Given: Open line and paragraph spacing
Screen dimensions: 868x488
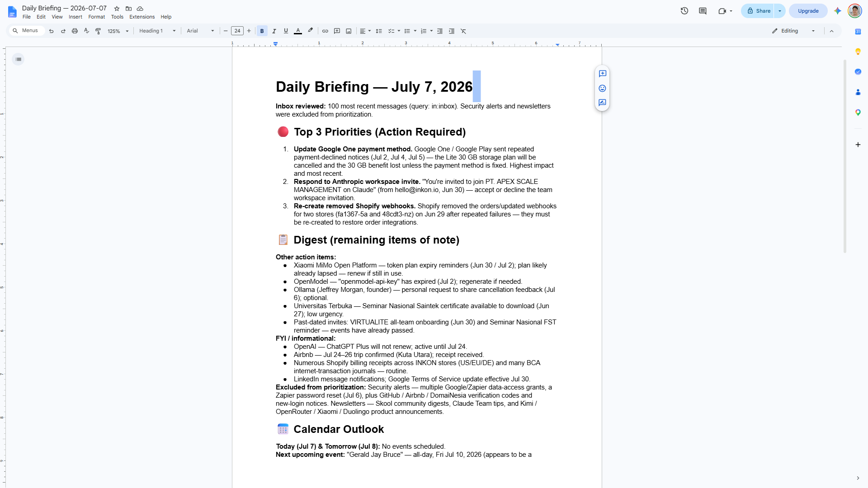Looking at the screenshot, I should pyautogui.click(x=379, y=31).
